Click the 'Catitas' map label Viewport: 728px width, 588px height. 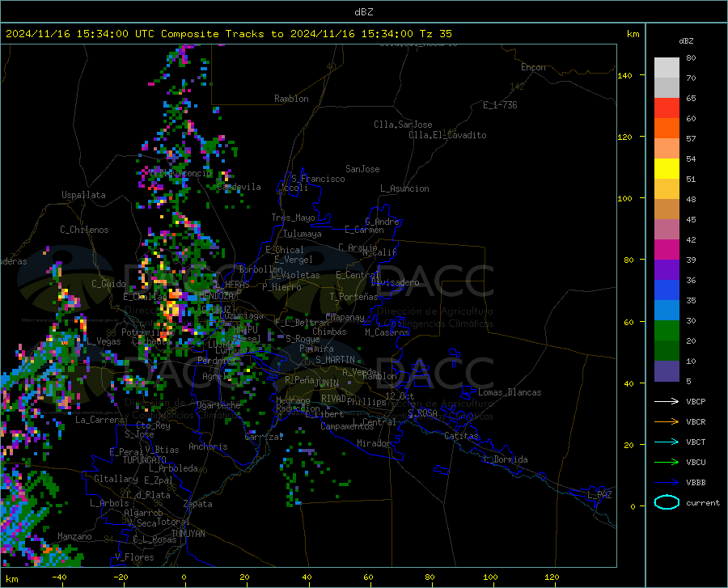click(461, 436)
